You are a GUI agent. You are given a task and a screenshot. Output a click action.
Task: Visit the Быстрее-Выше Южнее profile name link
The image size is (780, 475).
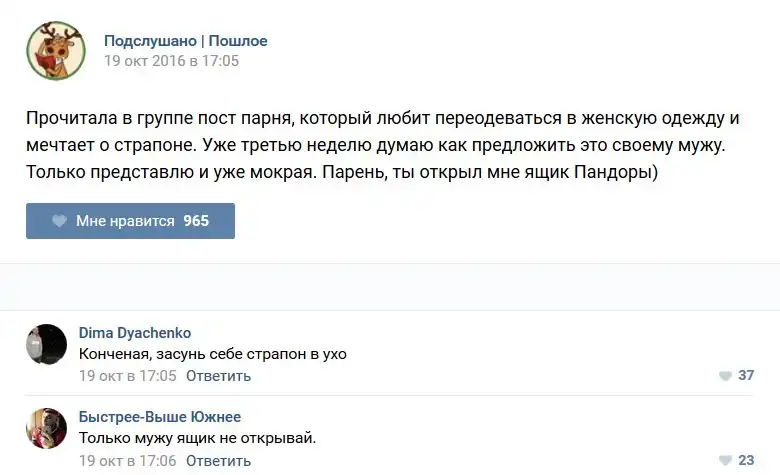pyautogui.click(x=159, y=417)
